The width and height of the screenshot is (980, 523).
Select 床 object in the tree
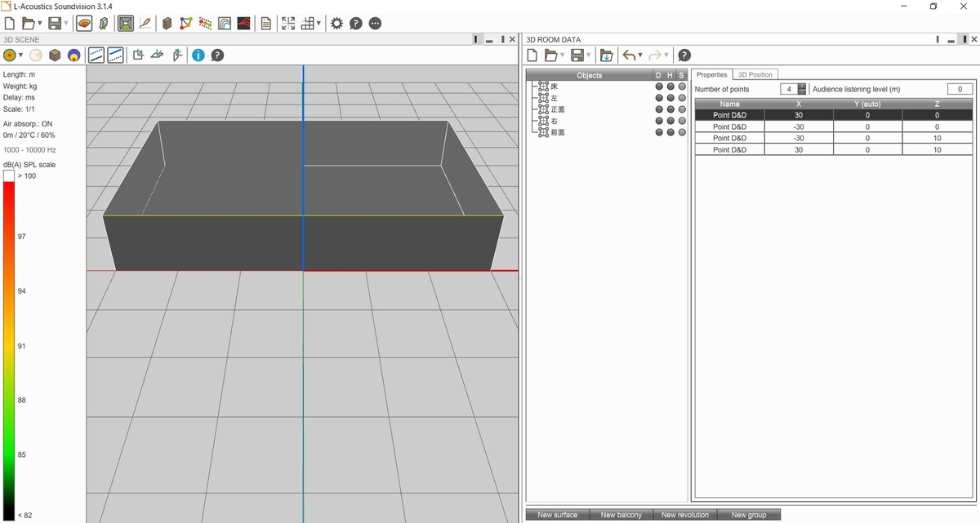(x=554, y=86)
